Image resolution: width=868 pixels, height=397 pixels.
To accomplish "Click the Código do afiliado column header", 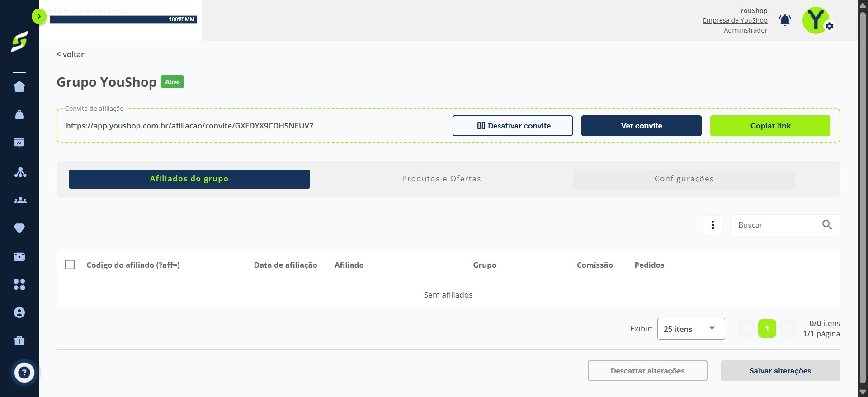I will click(x=133, y=265).
